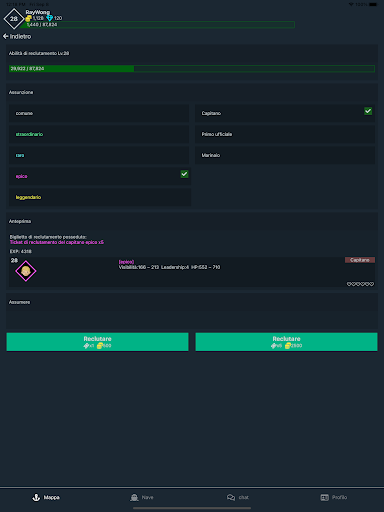Open the epic captain avatar portrait
This screenshot has width=384, height=512.
coord(26,271)
